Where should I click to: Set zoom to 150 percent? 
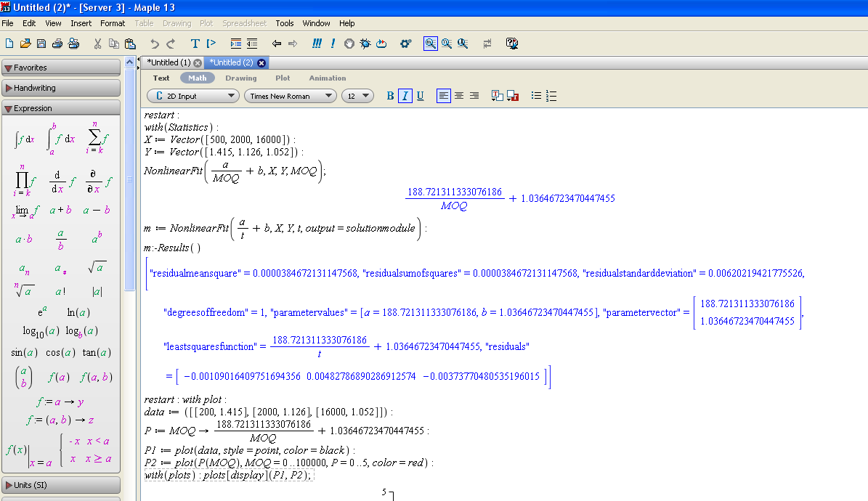[x=447, y=44]
